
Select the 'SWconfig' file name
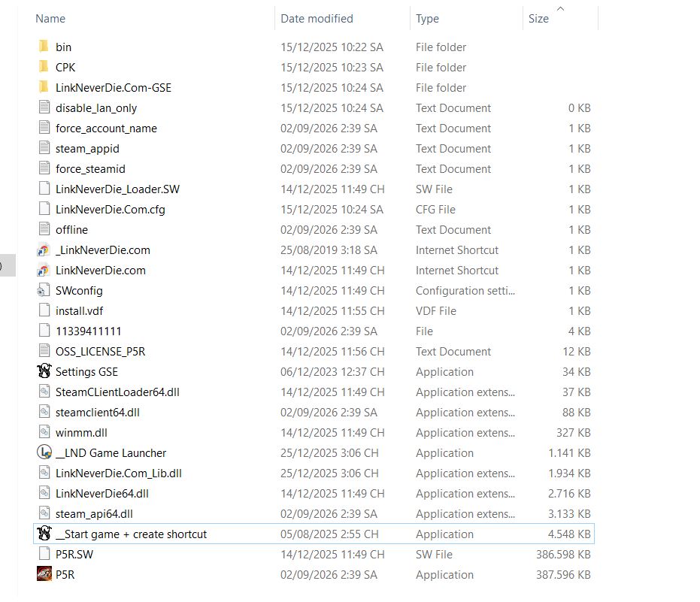coord(79,291)
